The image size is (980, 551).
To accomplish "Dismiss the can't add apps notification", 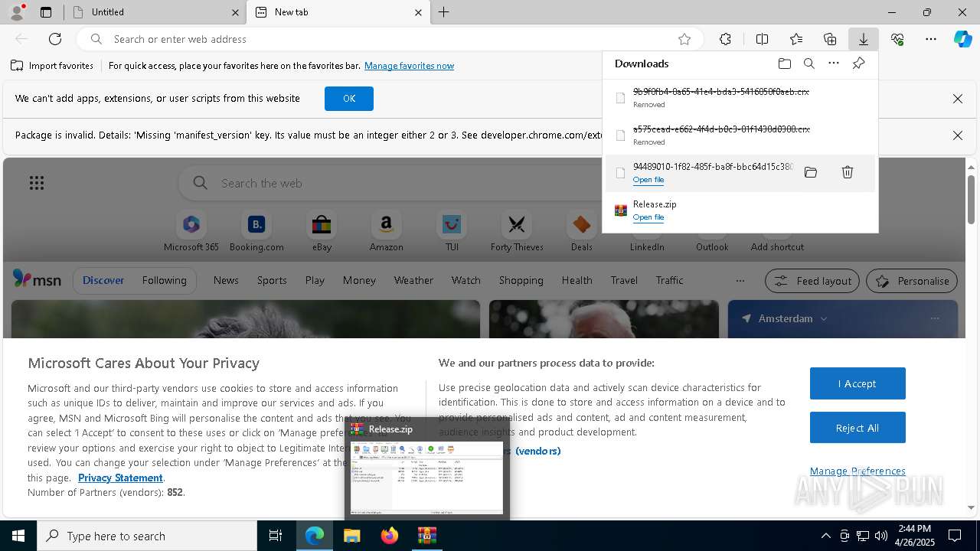I will click(x=957, y=99).
